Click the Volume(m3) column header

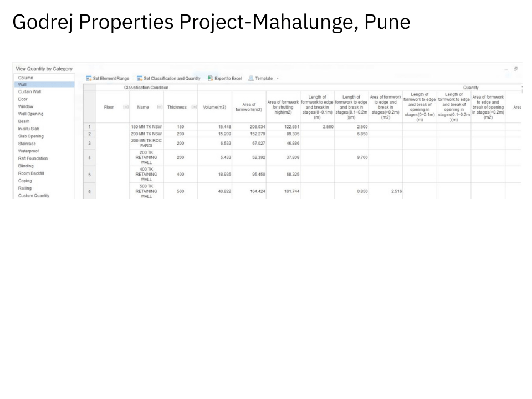coord(215,107)
